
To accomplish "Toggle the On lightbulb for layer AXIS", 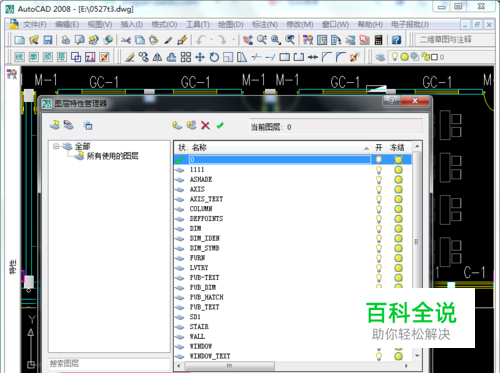I will click(x=379, y=189).
